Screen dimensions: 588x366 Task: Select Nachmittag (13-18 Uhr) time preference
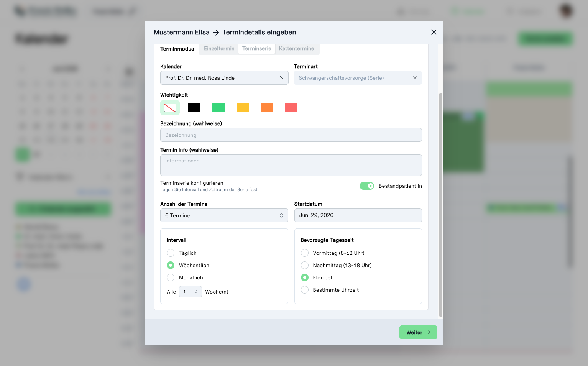point(305,265)
